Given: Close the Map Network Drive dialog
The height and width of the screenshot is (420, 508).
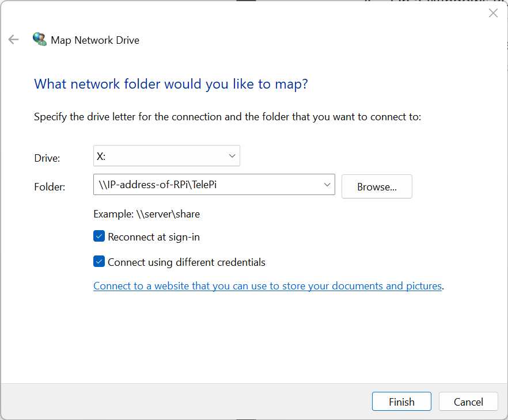Looking at the screenshot, I should [x=493, y=13].
